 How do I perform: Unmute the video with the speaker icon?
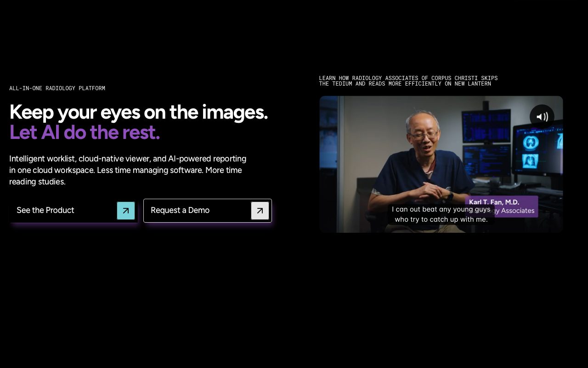pyautogui.click(x=542, y=117)
